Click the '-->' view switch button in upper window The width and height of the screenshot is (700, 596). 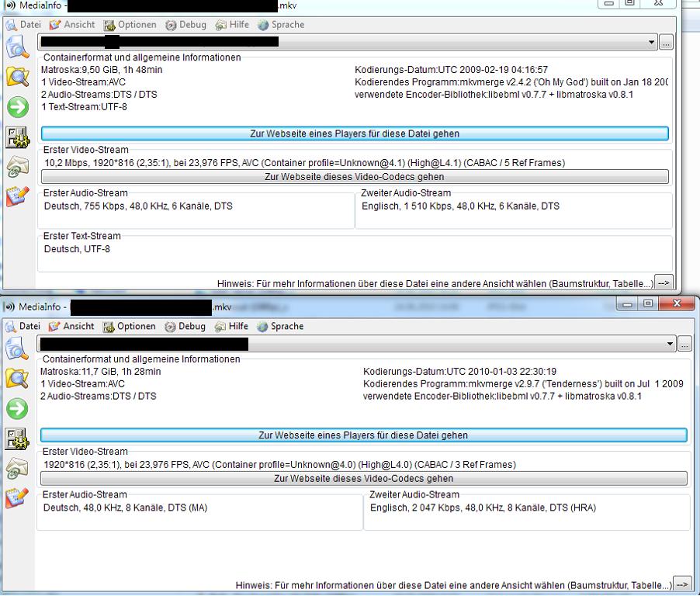point(664,283)
